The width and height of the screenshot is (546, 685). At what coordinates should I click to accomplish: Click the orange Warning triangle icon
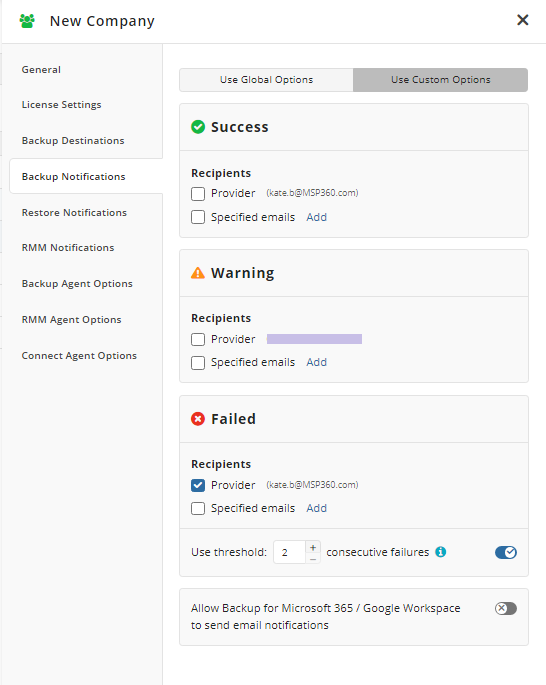pos(198,273)
